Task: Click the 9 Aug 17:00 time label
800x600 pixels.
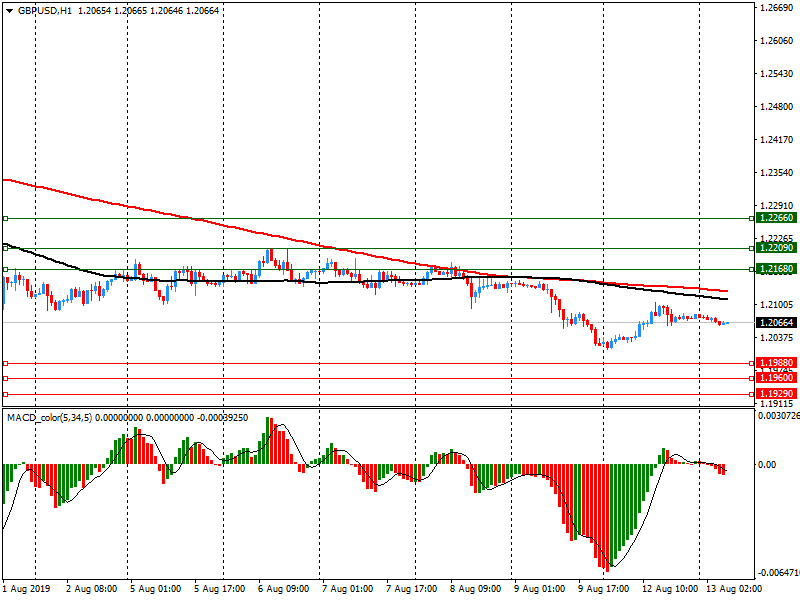Action: click(604, 588)
